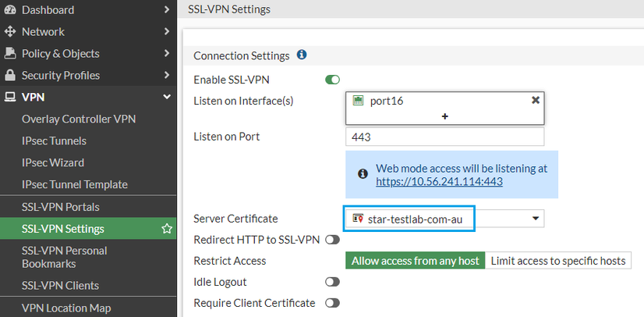This screenshot has width=644, height=317.
Task: Turn on the Idle Logout switch
Action: (x=333, y=282)
